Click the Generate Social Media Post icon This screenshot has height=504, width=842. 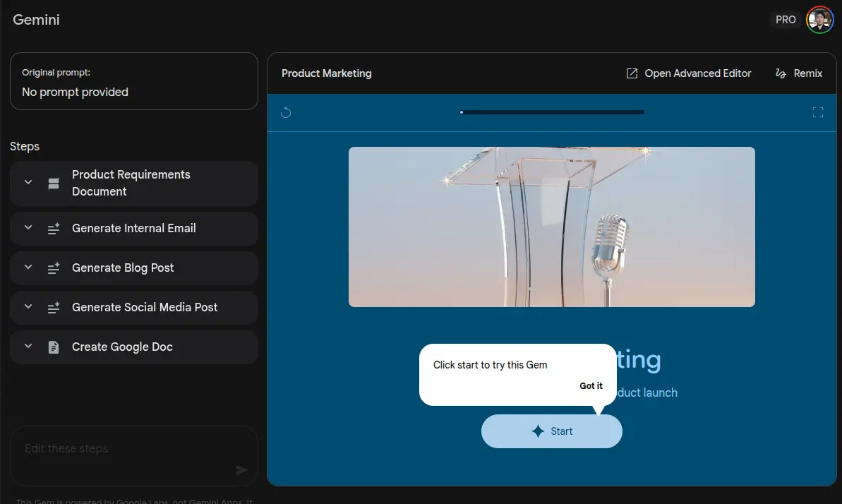pyautogui.click(x=54, y=308)
